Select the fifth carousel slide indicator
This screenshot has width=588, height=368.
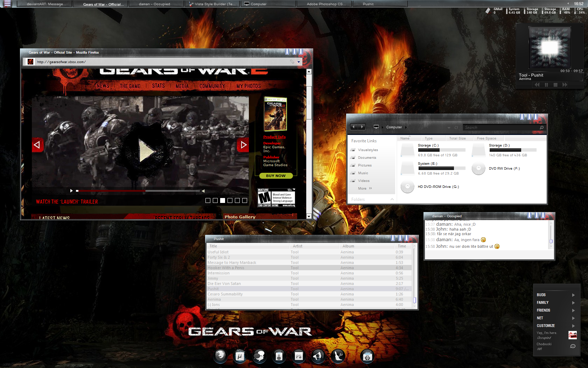click(x=237, y=200)
